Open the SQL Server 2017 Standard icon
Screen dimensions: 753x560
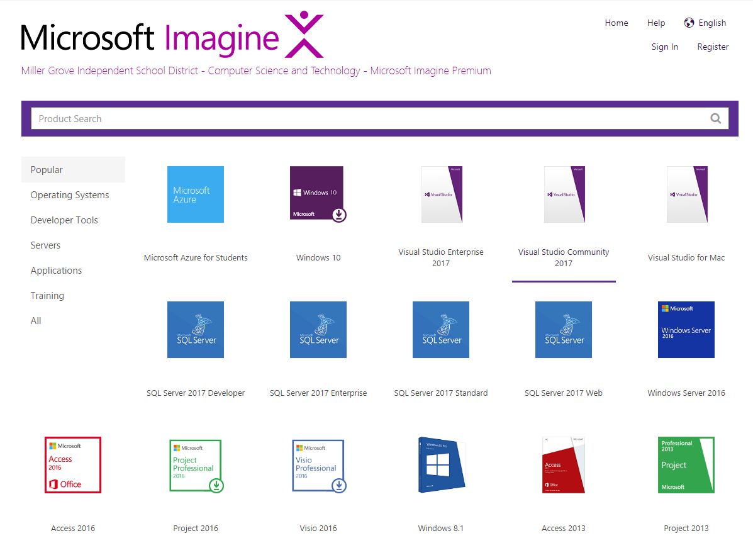pos(441,330)
